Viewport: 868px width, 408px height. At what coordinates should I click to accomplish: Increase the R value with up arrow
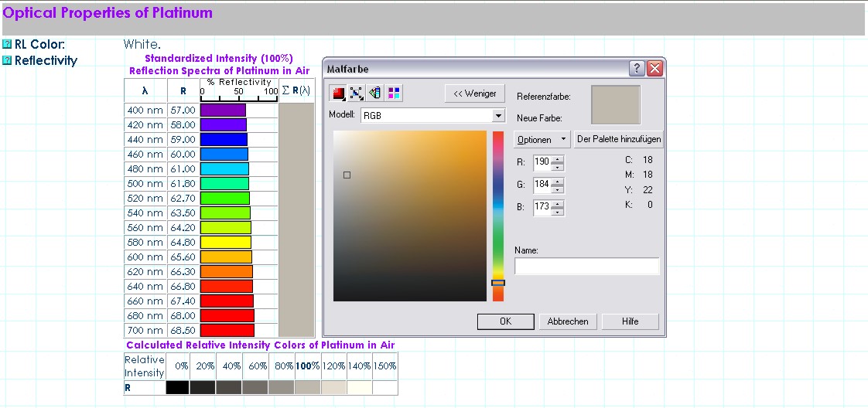pyautogui.click(x=558, y=158)
